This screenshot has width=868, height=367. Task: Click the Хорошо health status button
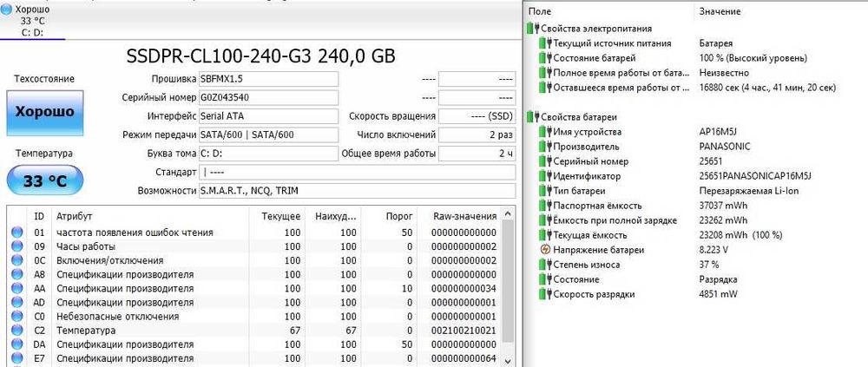click(x=44, y=112)
